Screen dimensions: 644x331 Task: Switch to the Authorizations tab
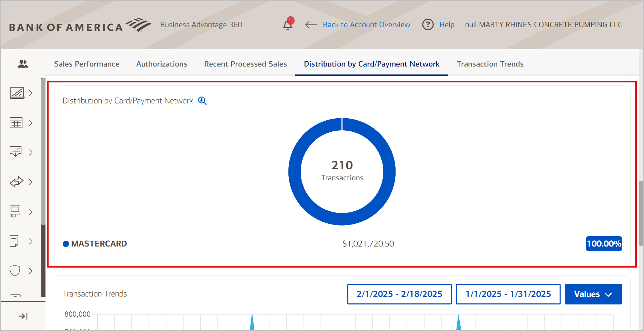click(x=161, y=64)
